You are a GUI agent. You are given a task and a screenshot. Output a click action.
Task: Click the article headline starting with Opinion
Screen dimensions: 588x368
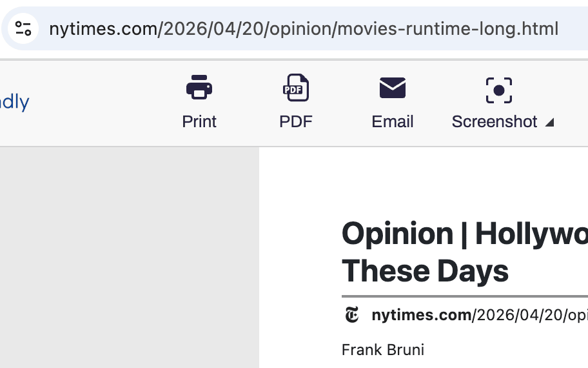[465, 252]
